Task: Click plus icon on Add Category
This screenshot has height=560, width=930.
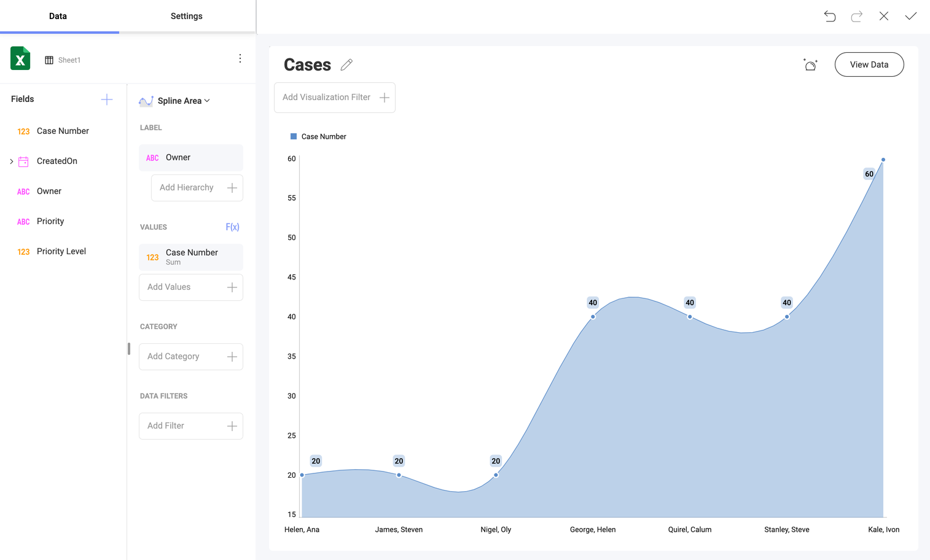Action: pos(232,357)
